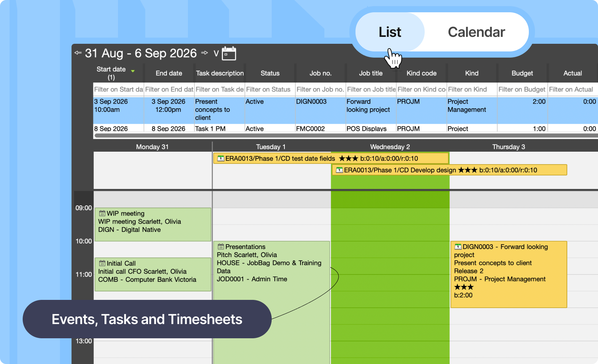The image size is (598, 364).
Task: Focus the Filter on Task description field
Action: (x=220, y=89)
